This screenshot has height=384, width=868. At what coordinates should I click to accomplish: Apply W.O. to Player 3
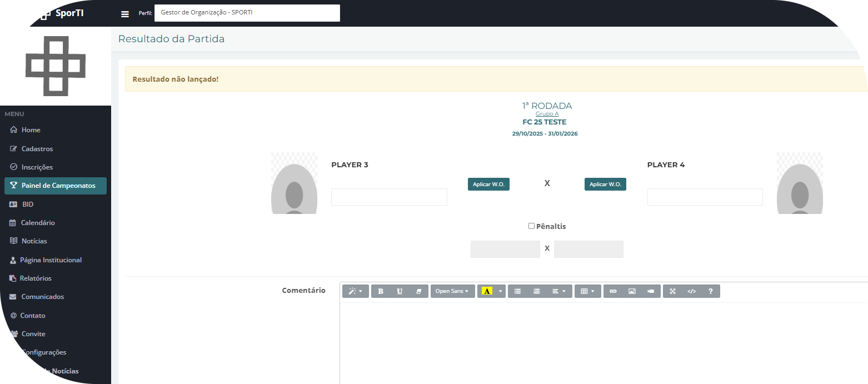[x=488, y=184]
